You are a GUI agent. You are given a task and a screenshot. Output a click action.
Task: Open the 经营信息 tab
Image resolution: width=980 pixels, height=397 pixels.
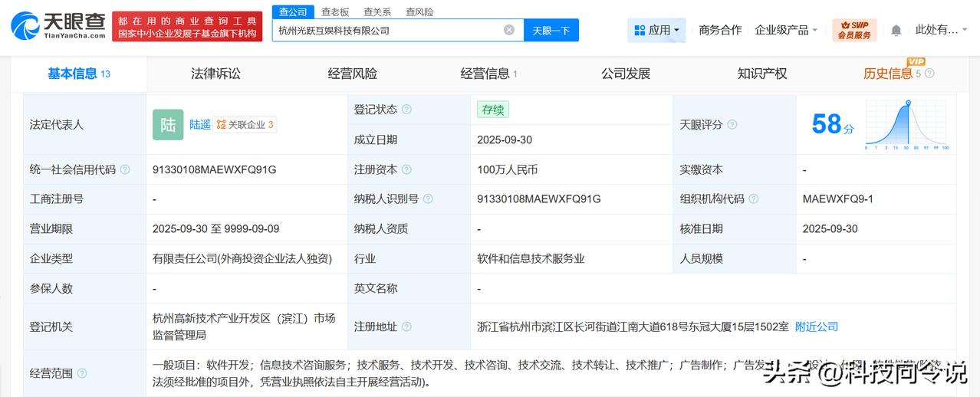pos(489,74)
